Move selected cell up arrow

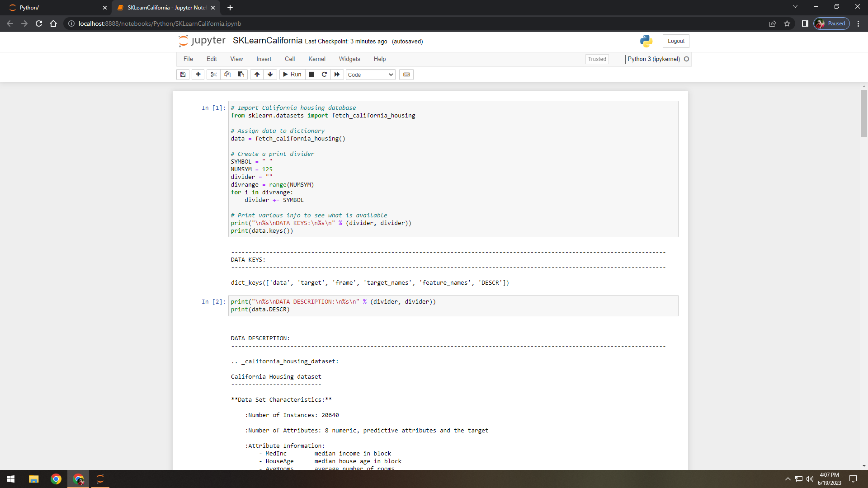257,75
